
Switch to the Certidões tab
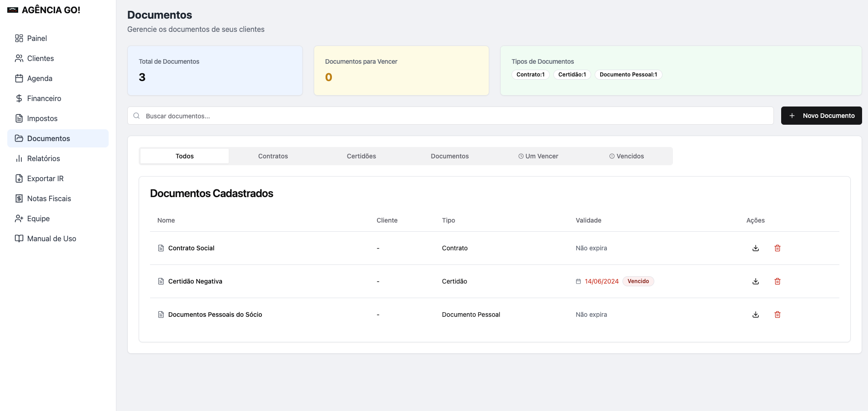[361, 156]
